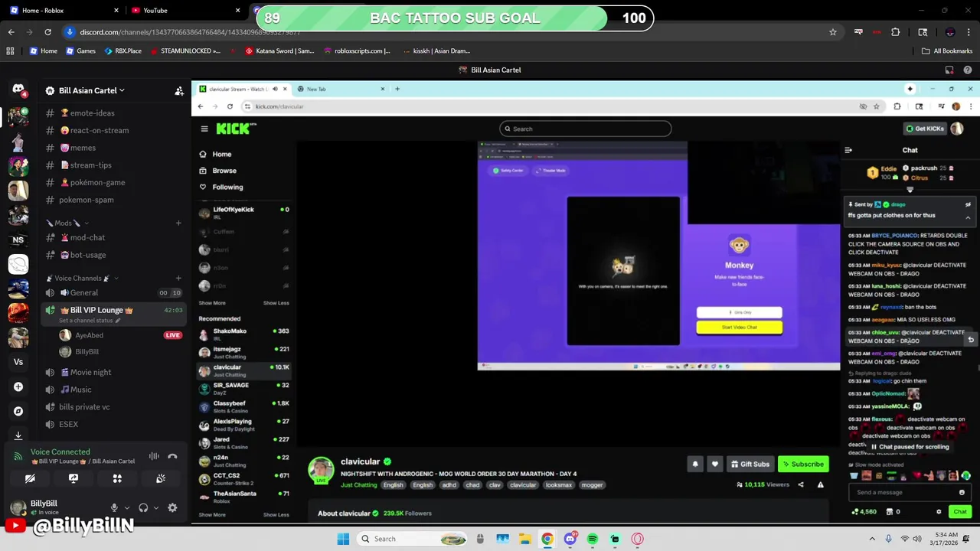Deafen with the Discord headphones icon
980x551 pixels.
(143, 507)
